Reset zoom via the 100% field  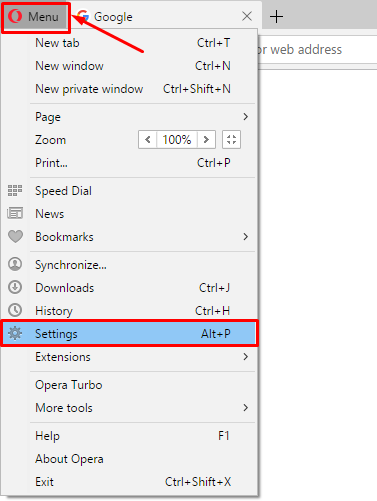[x=177, y=139]
